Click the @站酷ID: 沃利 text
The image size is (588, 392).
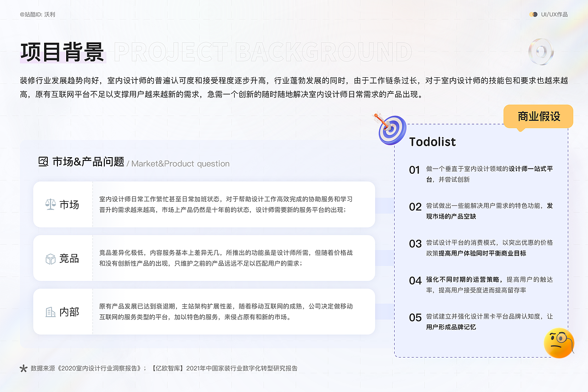coord(38,14)
